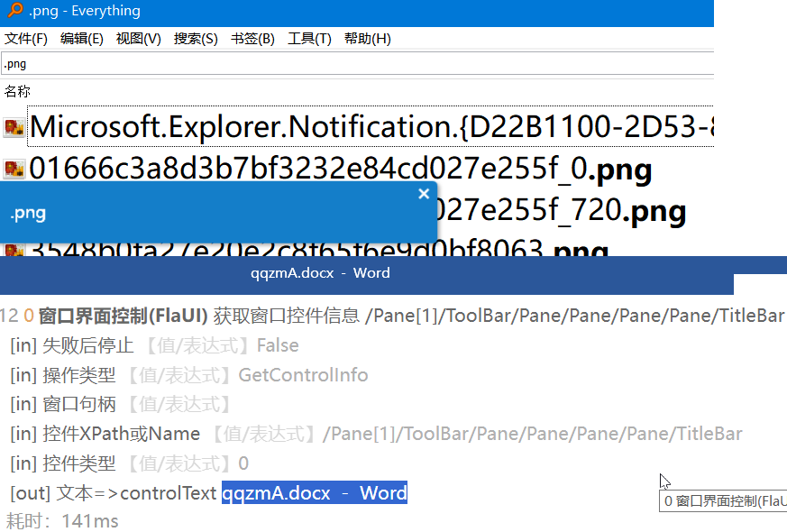Open the 视图(V) menu
Image resolution: width=787 pixels, height=532 pixels.
click(x=138, y=39)
